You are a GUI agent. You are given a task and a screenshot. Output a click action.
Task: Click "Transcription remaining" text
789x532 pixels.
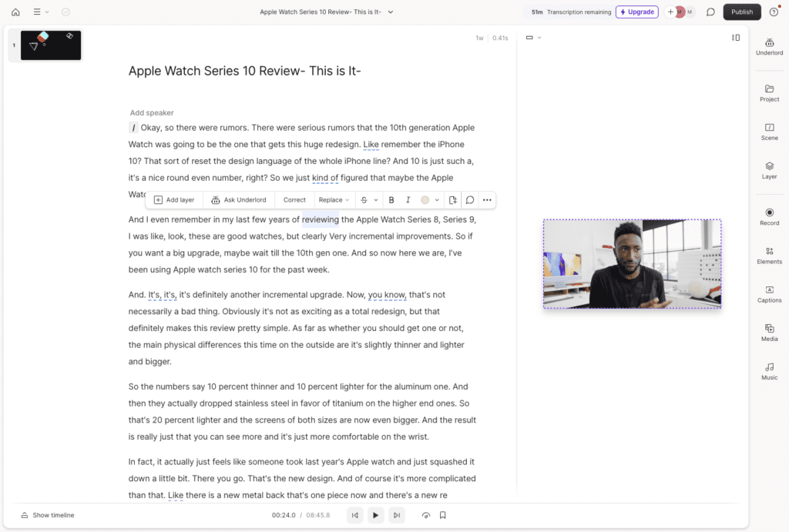[x=579, y=12]
